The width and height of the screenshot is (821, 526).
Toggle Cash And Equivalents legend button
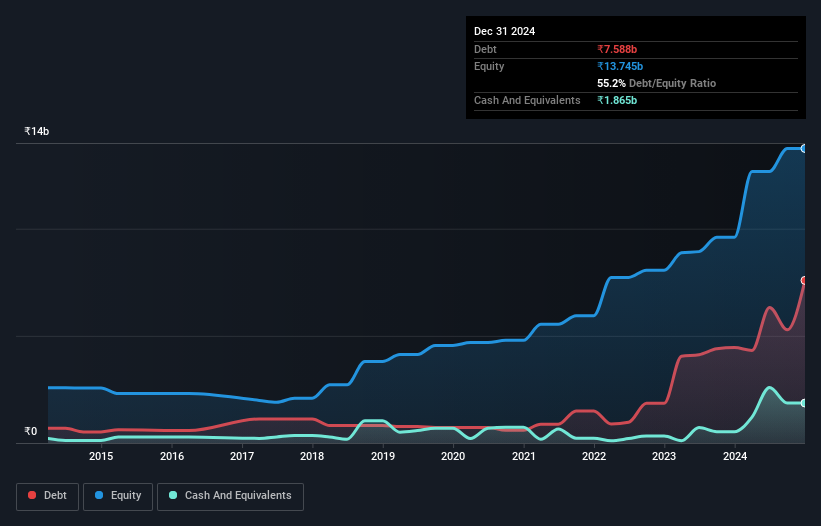pos(230,496)
